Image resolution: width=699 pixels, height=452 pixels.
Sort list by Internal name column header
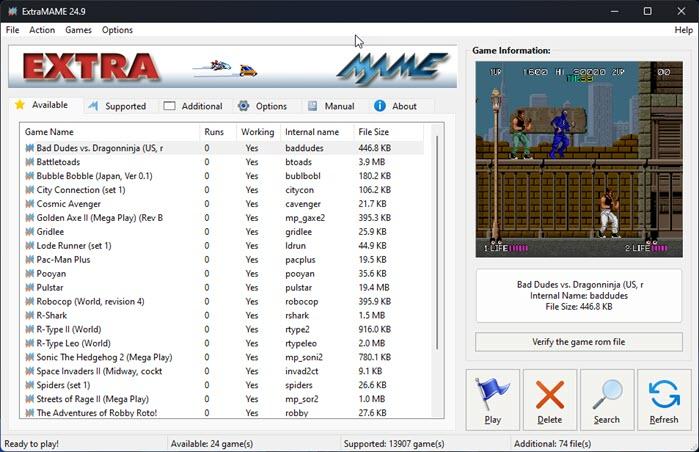(x=317, y=132)
